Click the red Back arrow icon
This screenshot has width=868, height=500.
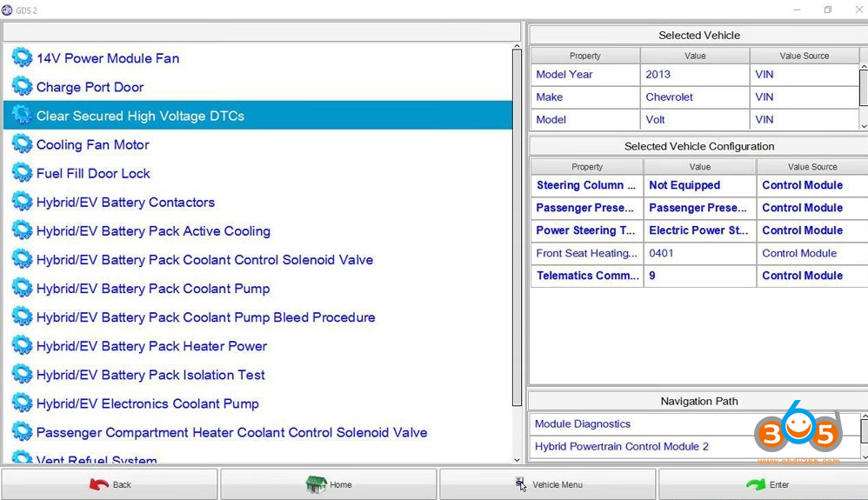click(99, 484)
